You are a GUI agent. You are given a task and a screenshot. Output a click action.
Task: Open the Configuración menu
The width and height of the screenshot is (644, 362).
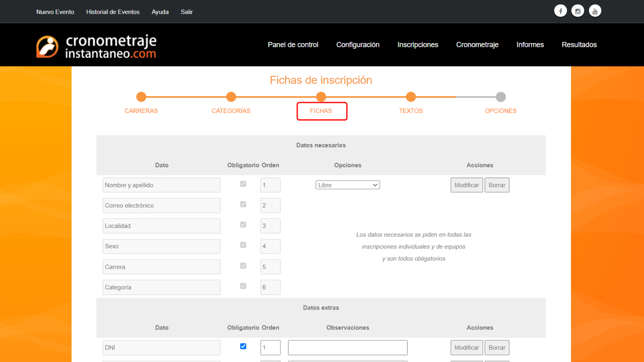pos(358,45)
